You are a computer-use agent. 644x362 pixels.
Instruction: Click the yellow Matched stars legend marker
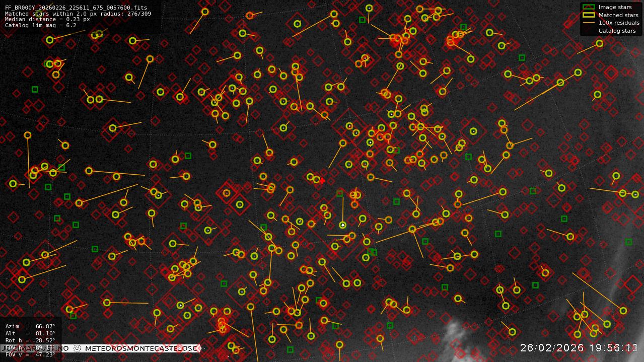coord(589,15)
